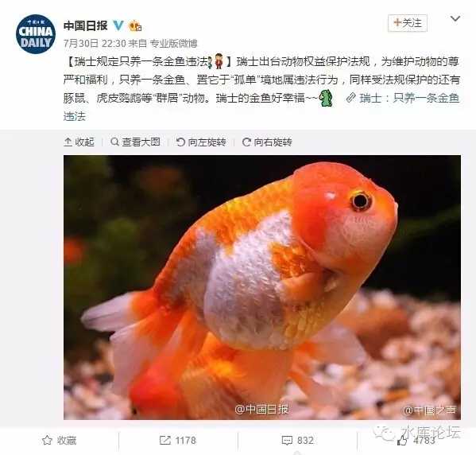Open the China Daily profile avatar
The image size is (476, 455).
(36, 34)
